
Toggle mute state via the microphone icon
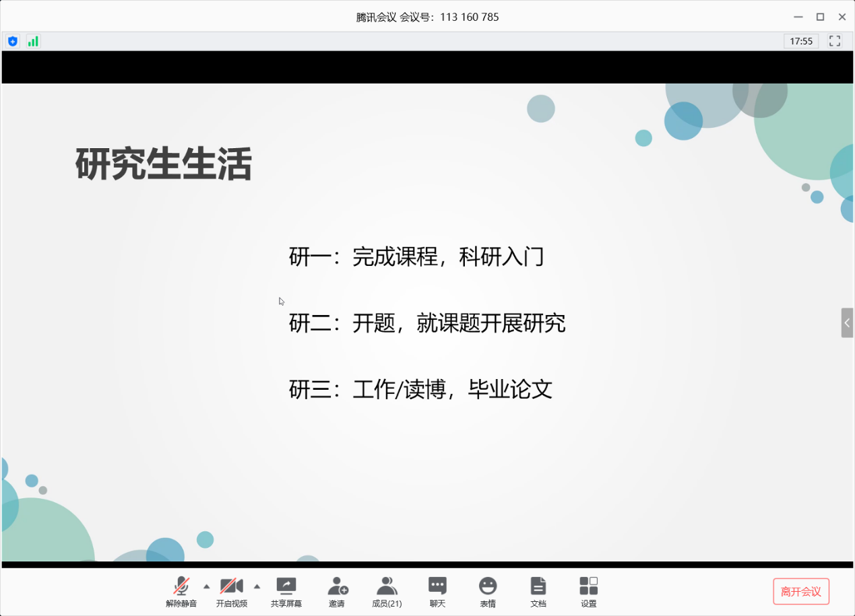click(x=181, y=584)
